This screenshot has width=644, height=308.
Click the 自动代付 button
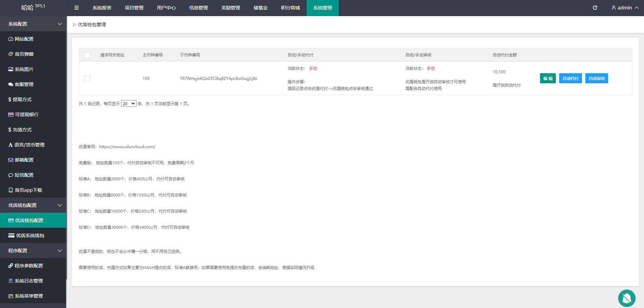(x=570, y=78)
